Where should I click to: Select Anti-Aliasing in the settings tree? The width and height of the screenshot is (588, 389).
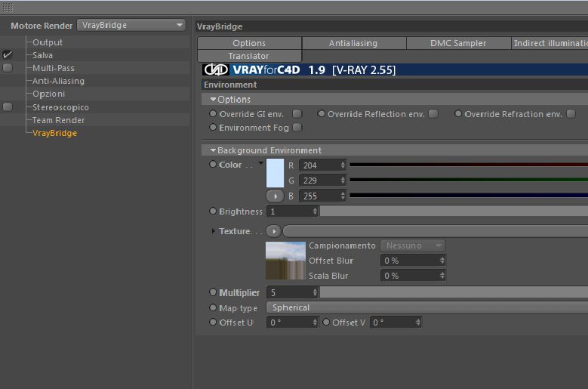pos(59,81)
